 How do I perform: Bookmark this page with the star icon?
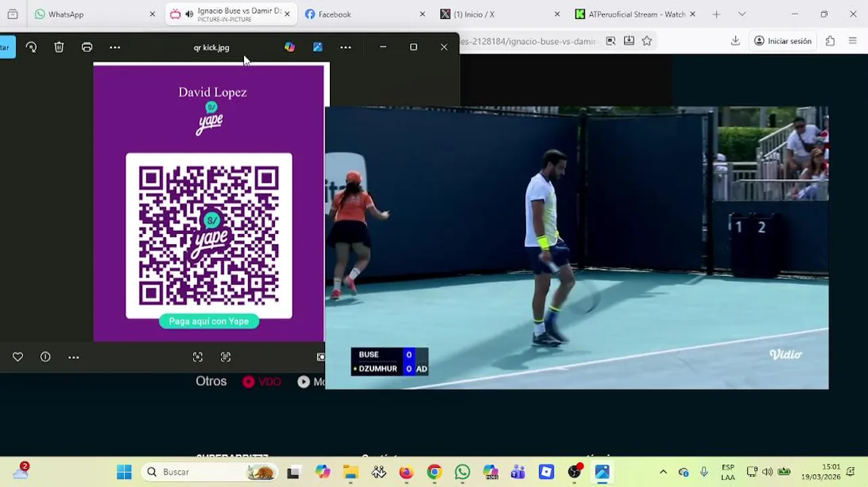(647, 41)
